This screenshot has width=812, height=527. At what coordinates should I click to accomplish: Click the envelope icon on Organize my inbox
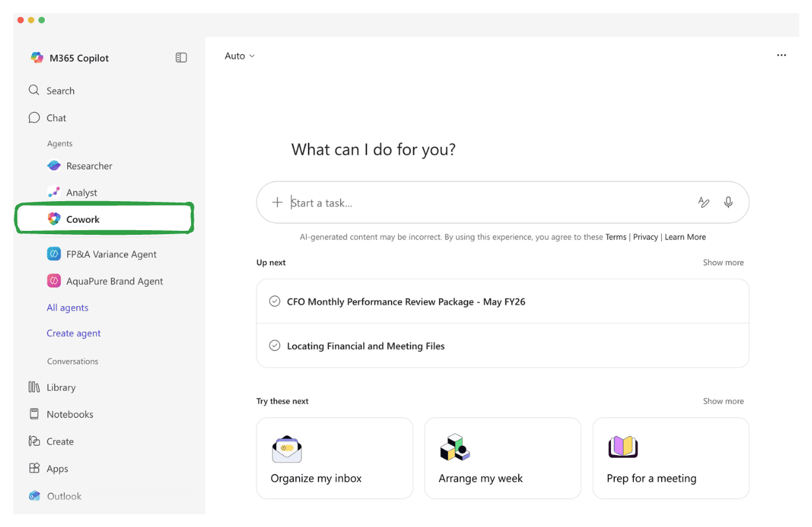click(x=287, y=449)
